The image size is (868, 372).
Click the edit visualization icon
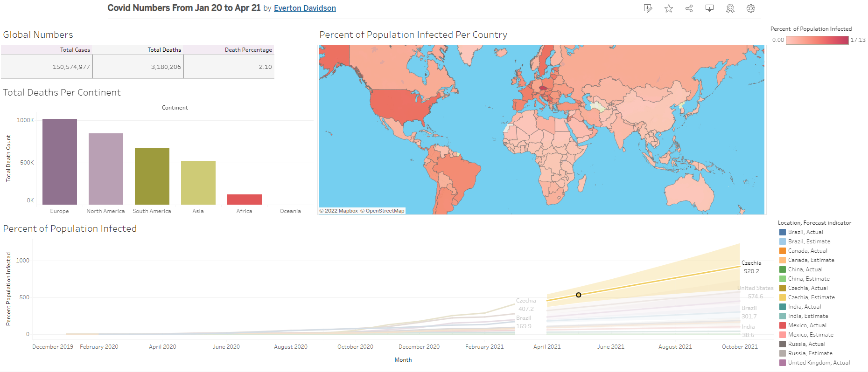click(648, 8)
